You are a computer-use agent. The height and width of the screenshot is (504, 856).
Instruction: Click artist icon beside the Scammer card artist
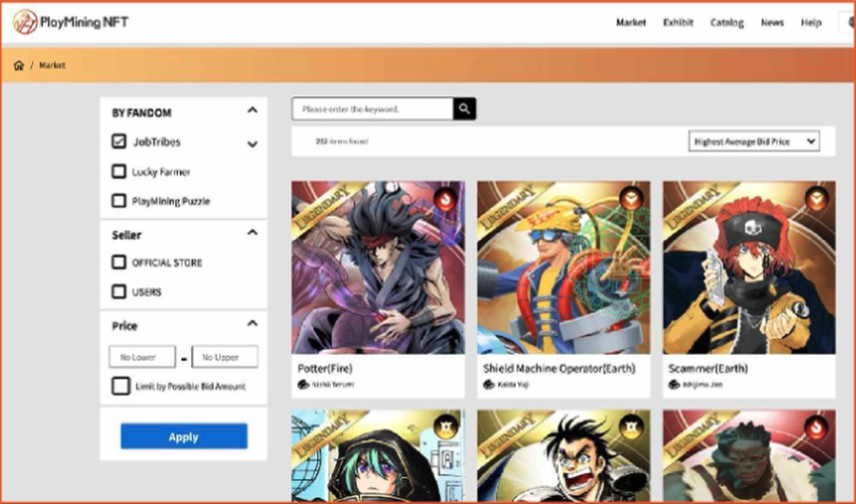(674, 384)
